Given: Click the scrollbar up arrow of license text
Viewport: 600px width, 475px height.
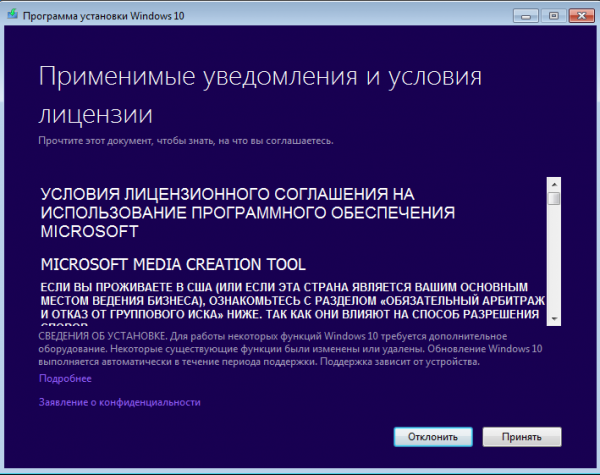Looking at the screenshot, I should pyautogui.click(x=554, y=184).
